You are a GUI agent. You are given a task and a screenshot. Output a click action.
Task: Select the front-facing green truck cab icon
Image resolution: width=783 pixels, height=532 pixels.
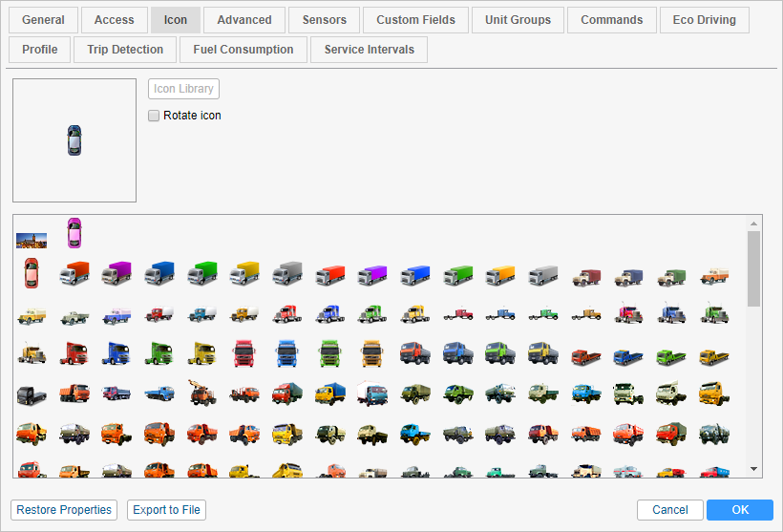329,353
